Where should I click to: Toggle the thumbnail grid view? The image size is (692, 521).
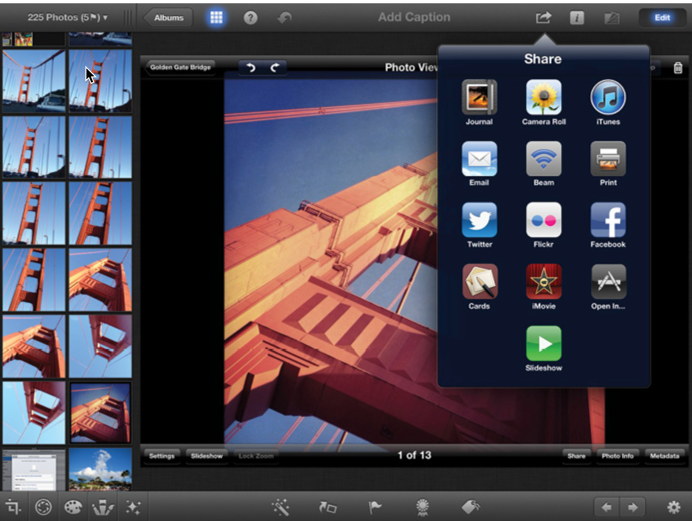click(x=216, y=18)
